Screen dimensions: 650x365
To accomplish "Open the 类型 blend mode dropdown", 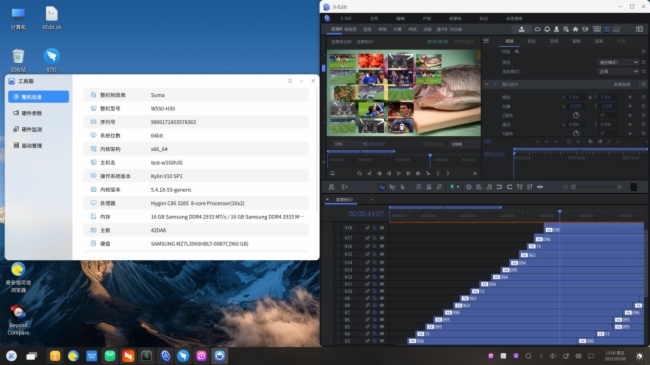I will pos(618,62).
